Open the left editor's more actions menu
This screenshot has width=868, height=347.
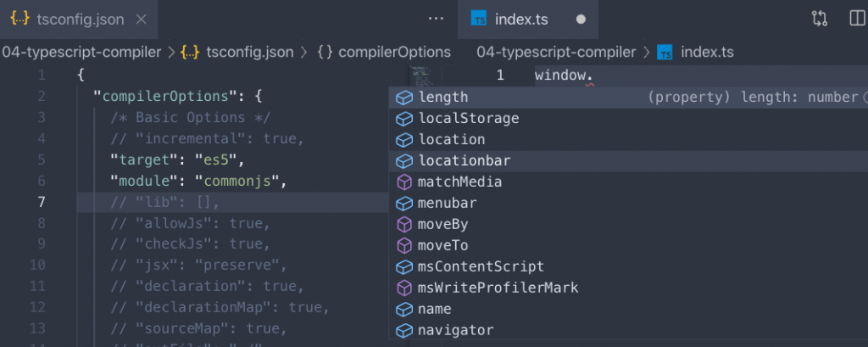437,19
